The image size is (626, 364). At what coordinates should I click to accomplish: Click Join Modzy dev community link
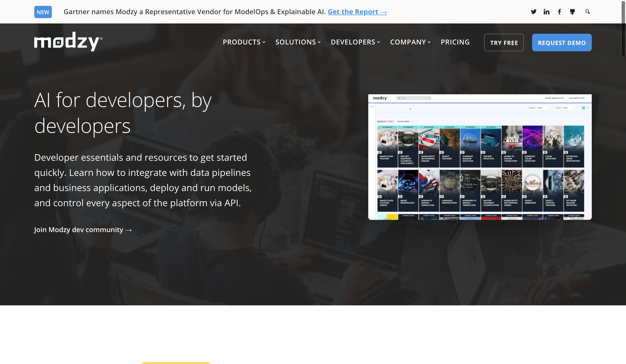(83, 230)
